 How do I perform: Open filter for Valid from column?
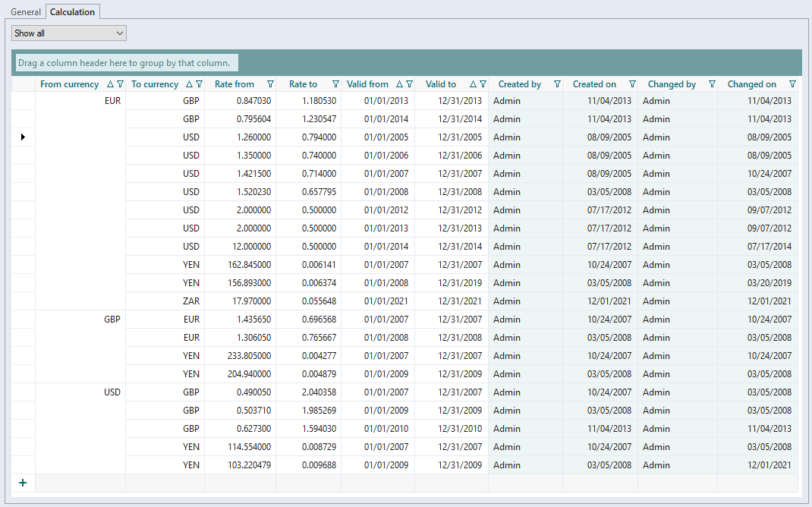pyautogui.click(x=410, y=84)
